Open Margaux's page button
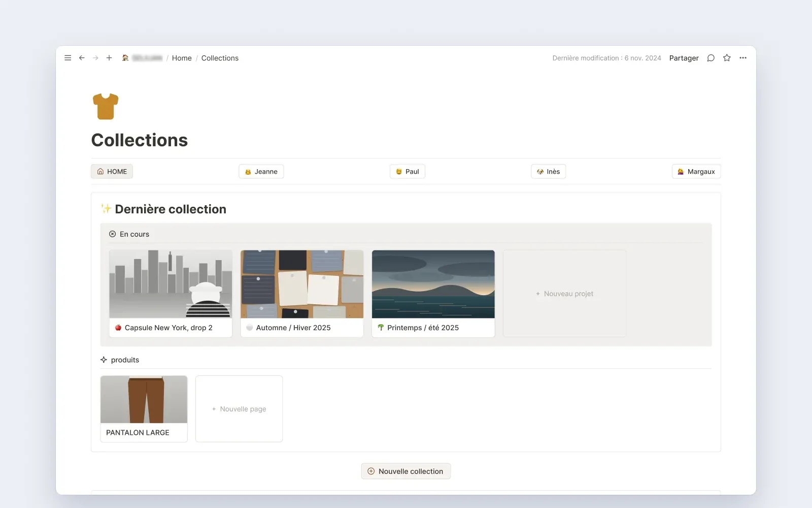Screen dimensions: 812x508 click(696, 172)
